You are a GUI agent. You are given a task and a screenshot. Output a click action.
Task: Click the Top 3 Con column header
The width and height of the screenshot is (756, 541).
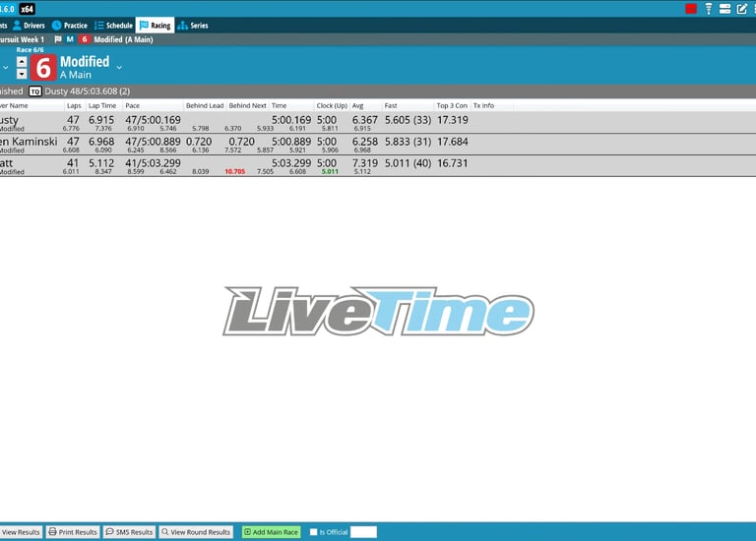point(452,105)
